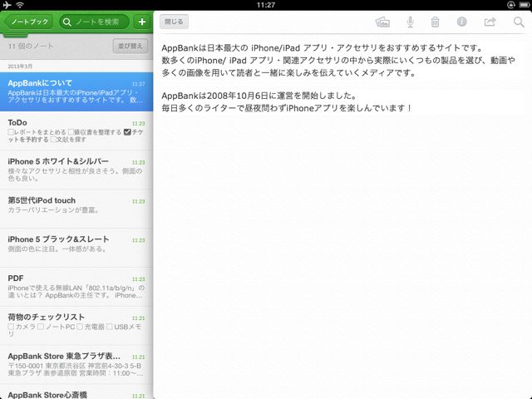
Task: Show note info icon
Action: (x=461, y=22)
